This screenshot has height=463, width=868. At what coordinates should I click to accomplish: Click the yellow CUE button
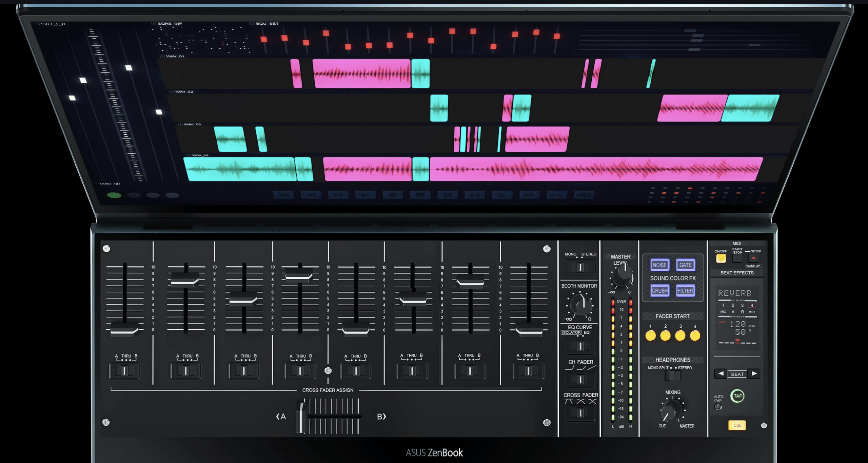click(737, 425)
